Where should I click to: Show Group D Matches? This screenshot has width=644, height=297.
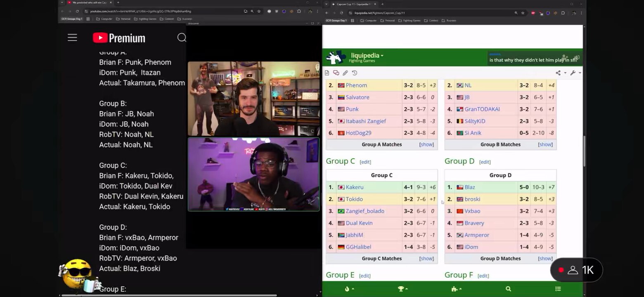[545, 259]
